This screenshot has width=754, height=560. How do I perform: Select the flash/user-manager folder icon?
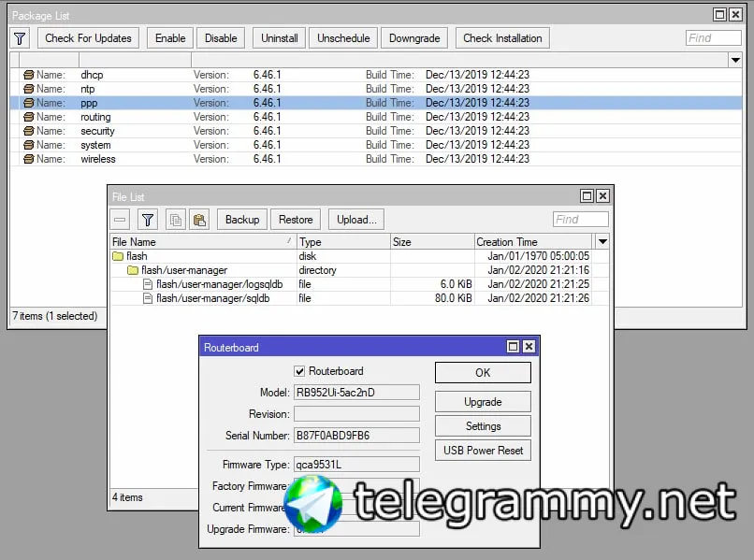pos(133,270)
